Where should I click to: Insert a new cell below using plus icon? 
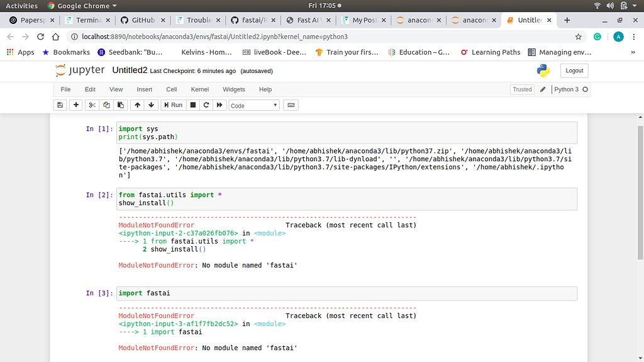pyautogui.click(x=76, y=105)
